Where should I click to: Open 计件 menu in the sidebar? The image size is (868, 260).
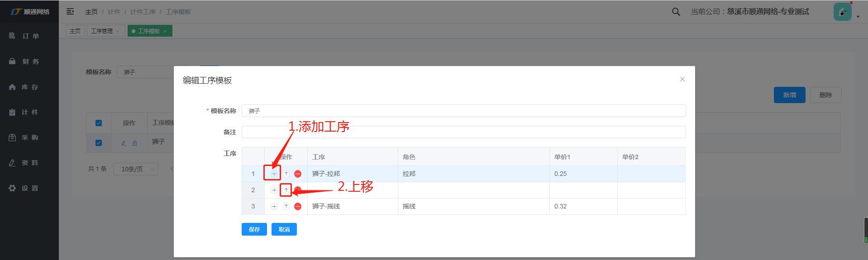click(x=29, y=112)
